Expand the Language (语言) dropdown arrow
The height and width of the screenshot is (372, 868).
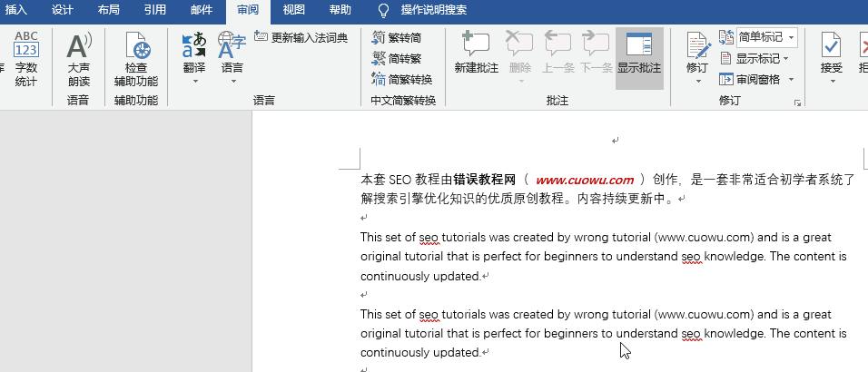[232, 82]
